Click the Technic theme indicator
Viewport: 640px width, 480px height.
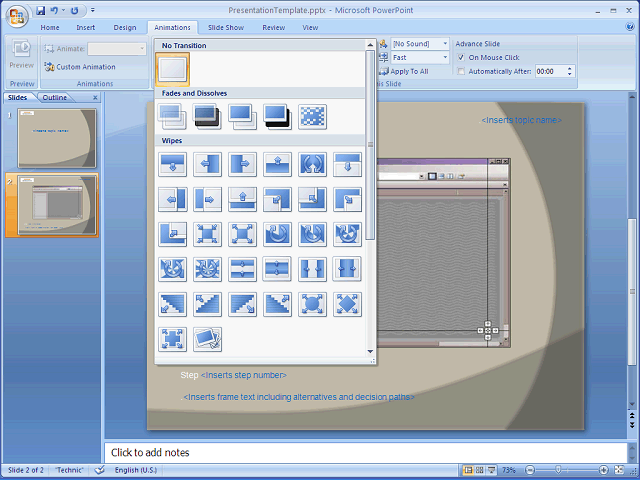click(69, 470)
